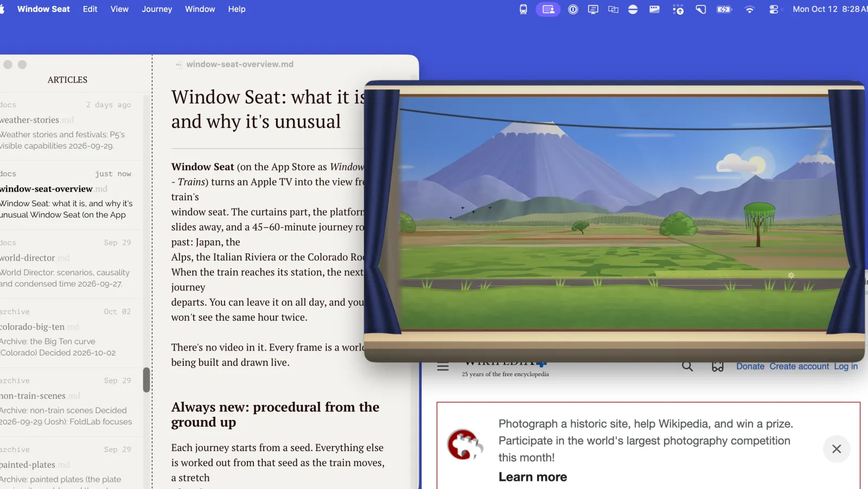This screenshot has width=868, height=489.
Task: Check the battery charging status icon
Action: point(724,9)
